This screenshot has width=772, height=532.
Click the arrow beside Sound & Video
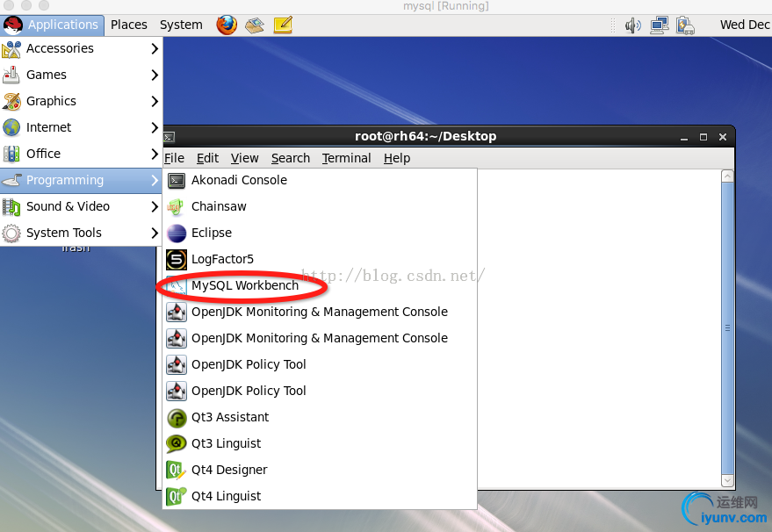click(x=155, y=206)
